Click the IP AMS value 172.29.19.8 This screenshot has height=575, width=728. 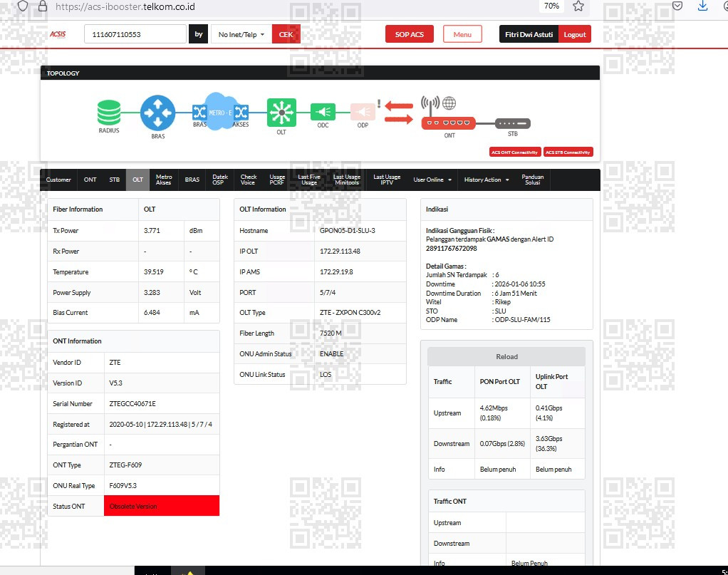(336, 271)
